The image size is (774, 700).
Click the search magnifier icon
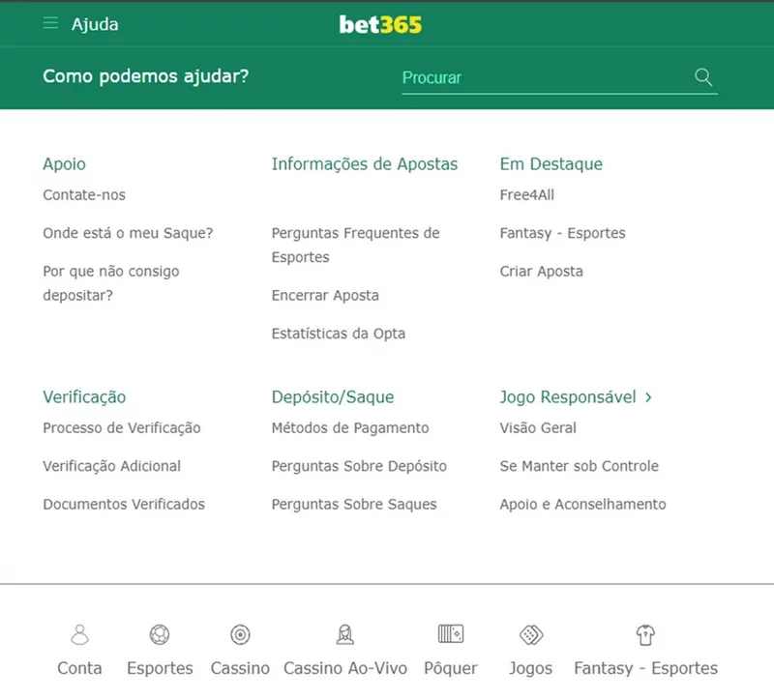tap(703, 77)
